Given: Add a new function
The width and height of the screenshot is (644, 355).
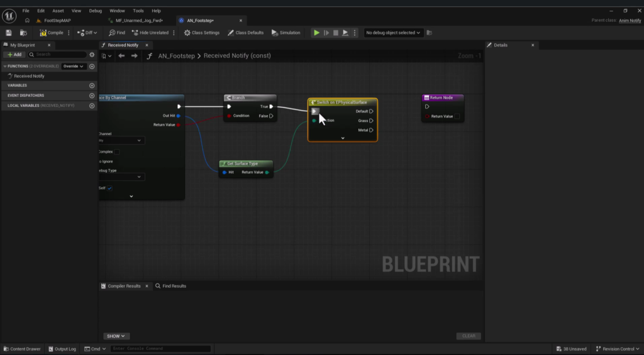Looking at the screenshot, I should coord(92,66).
